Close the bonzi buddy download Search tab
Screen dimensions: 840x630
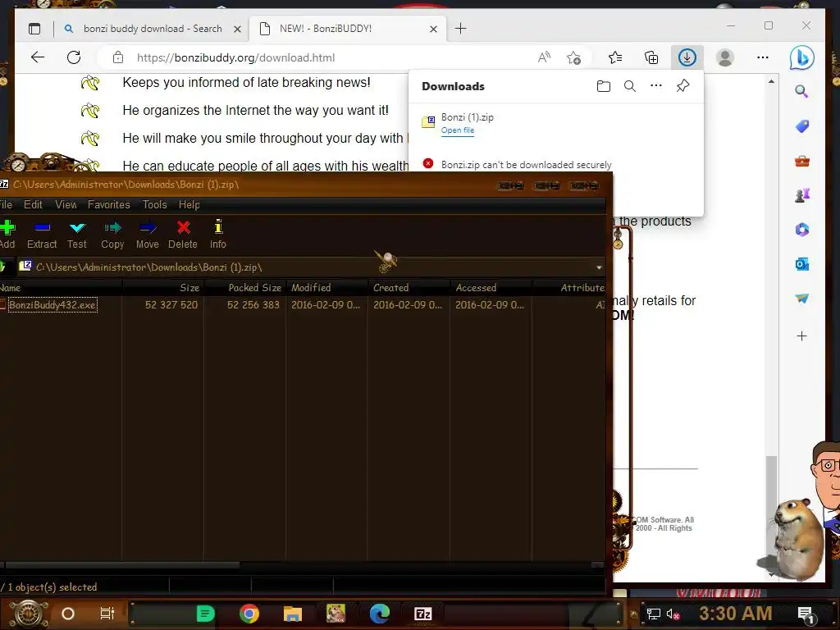[237, 29]
